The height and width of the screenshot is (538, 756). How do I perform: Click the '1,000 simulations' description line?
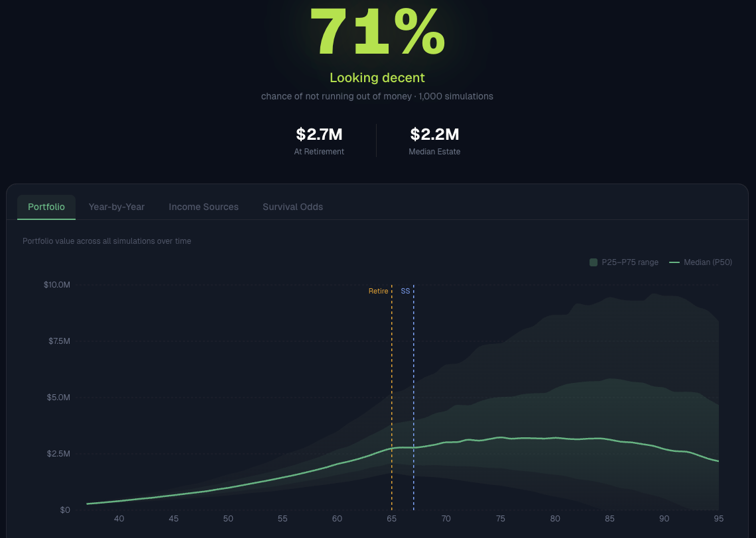[x=377, y=96]
